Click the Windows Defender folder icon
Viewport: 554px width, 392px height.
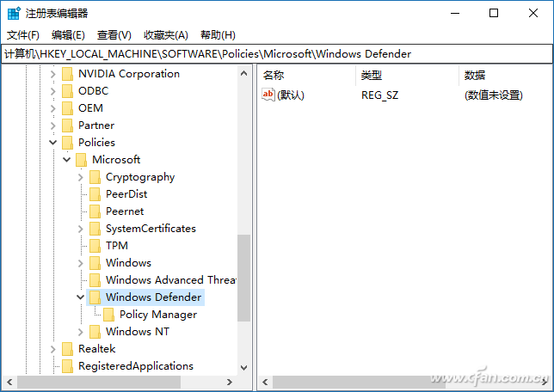click(95, 297)
